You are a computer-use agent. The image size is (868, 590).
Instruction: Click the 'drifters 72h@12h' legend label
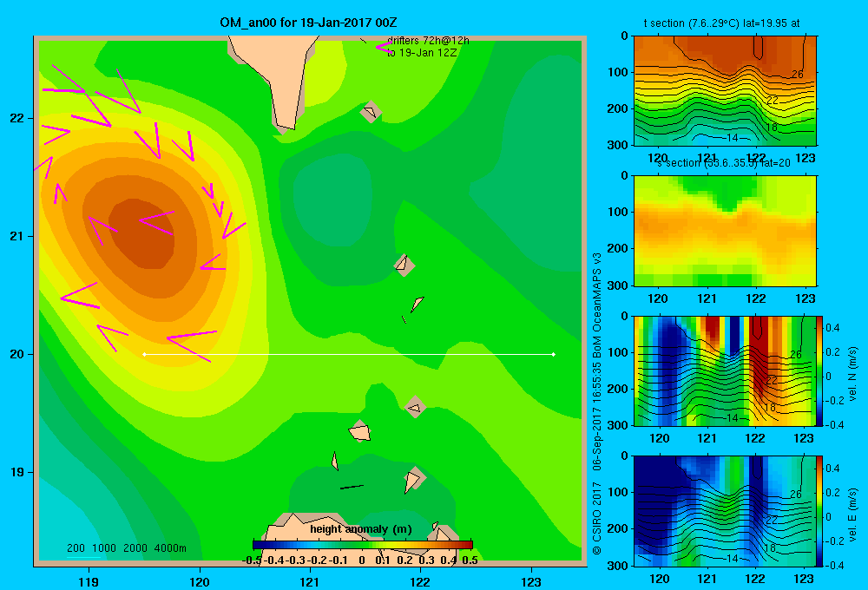(429, 41)
